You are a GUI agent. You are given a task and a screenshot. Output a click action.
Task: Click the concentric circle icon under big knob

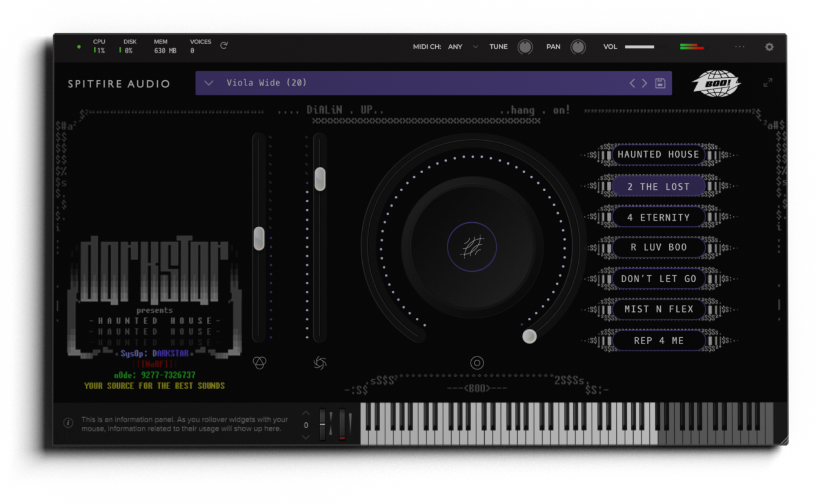(477, 363)
